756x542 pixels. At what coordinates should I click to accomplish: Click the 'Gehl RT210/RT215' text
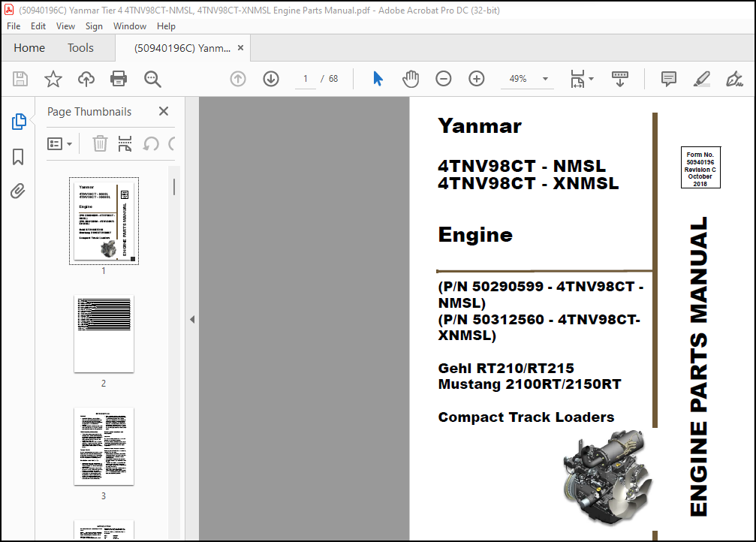pyautogui.click(x=506, y=368)
